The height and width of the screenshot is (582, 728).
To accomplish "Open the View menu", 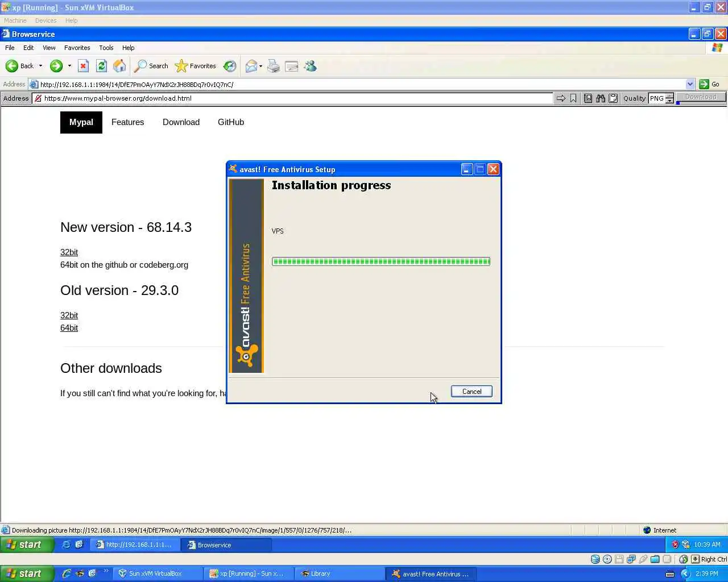I will (x=49, y=48).
